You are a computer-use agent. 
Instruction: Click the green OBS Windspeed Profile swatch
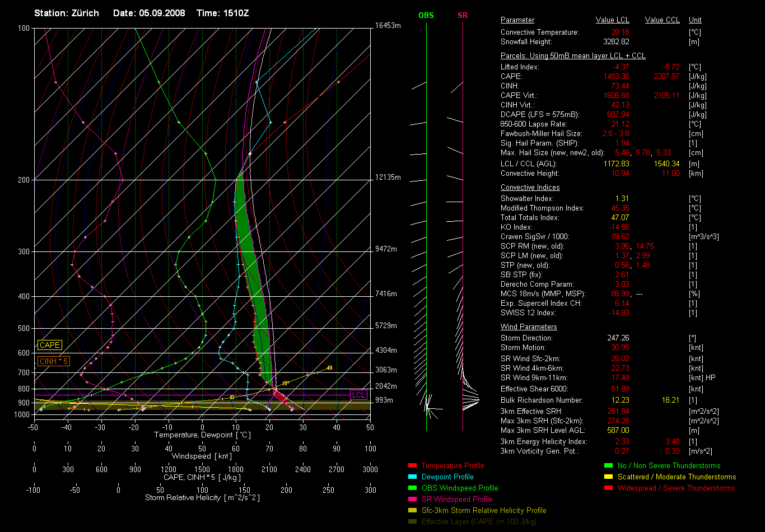click(x=413, y=488)
